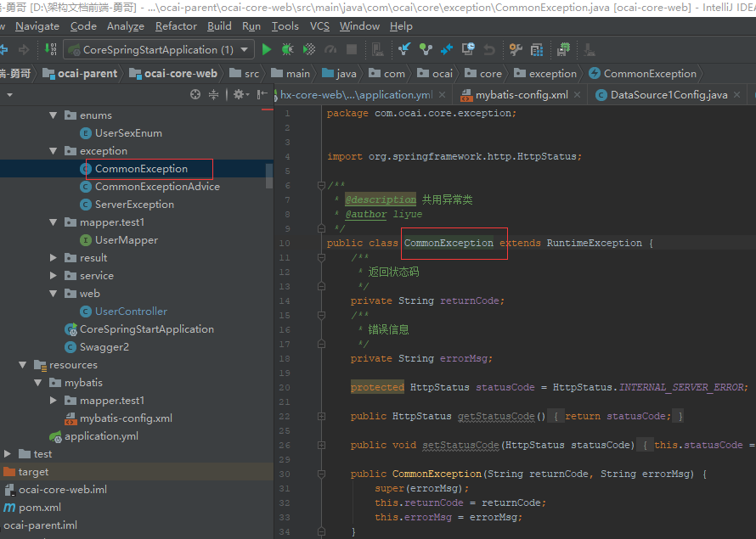Click the Update Project VCS icon

coord(404,49)
